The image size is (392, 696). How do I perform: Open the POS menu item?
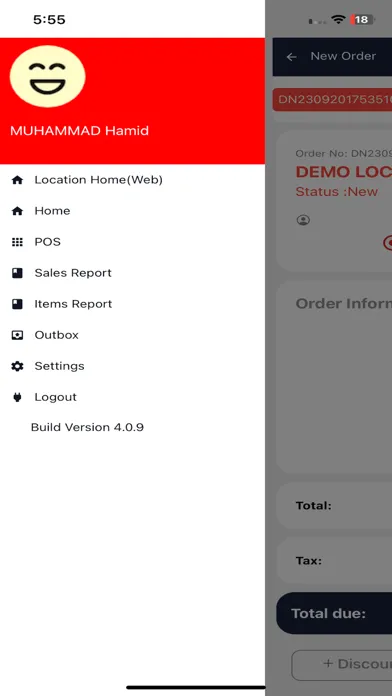[x=132, y=242]
